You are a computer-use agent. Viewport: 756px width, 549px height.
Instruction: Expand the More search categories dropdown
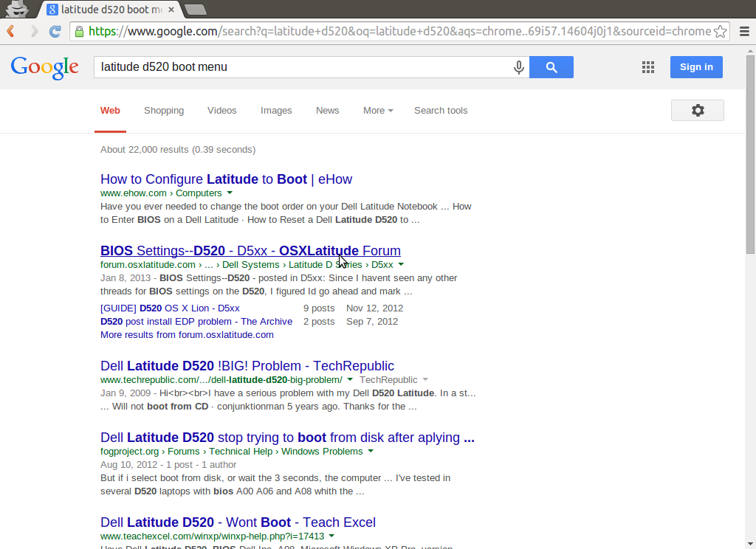coord(377,110)
